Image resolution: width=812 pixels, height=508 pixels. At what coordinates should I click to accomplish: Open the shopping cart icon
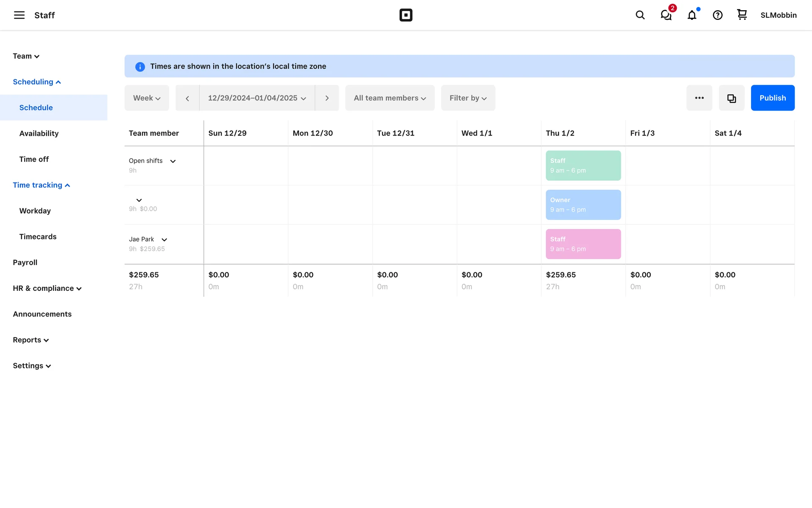click(742, 15)
